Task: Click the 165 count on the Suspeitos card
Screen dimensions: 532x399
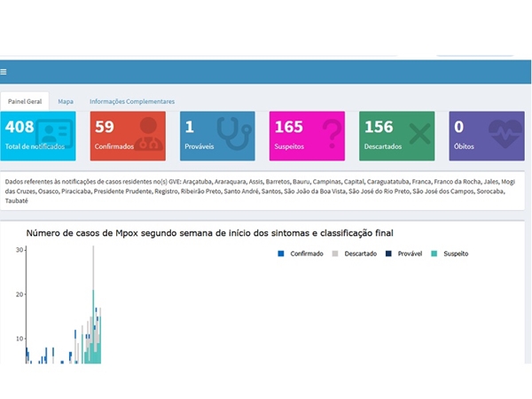Action: coord(288,127)
